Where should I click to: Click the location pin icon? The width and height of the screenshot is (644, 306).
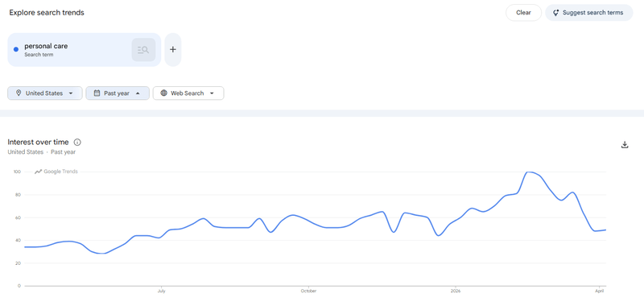point(19,93)
